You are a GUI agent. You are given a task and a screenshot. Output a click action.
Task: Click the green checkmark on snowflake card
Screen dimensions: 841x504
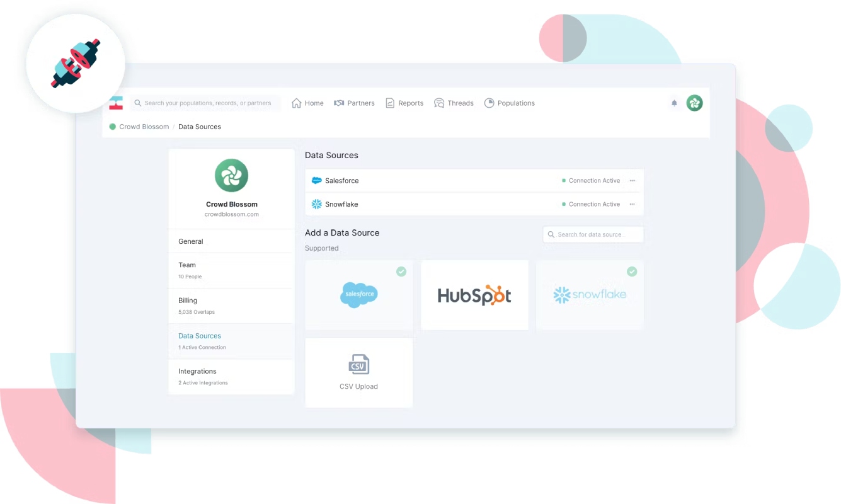[632, 272]
